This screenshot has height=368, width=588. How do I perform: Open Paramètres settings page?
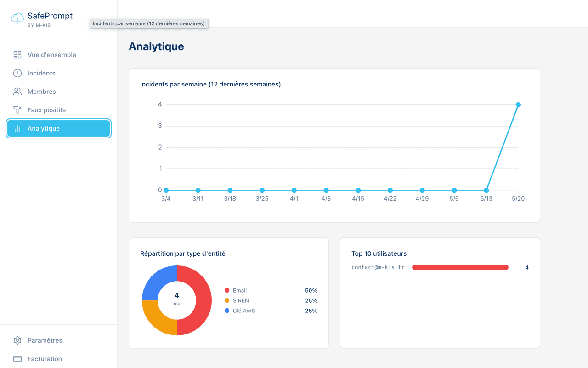tap(59, 340)
